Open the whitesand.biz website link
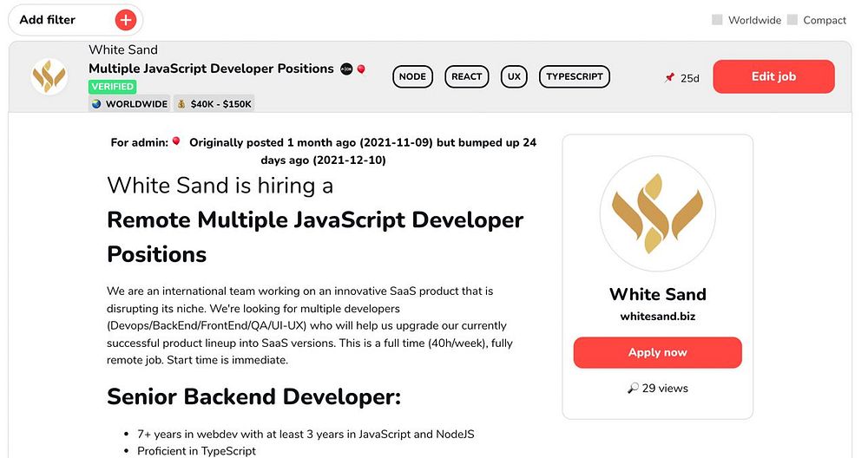 pyautogui.click(x=658, y=317)
